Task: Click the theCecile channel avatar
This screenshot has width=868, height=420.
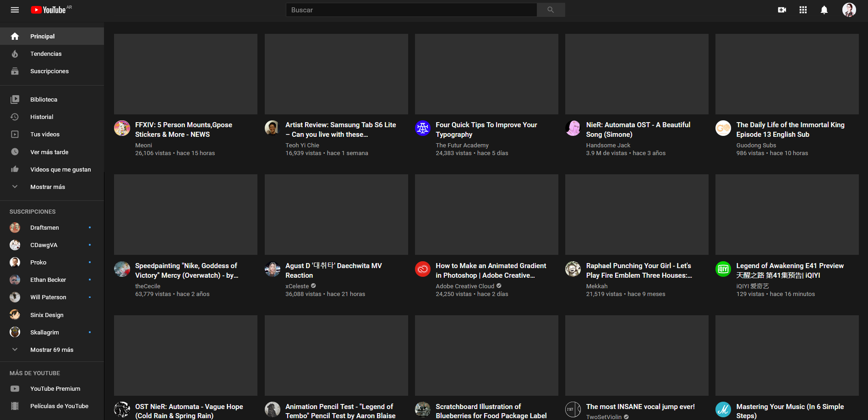Action: tap(122, 269)
